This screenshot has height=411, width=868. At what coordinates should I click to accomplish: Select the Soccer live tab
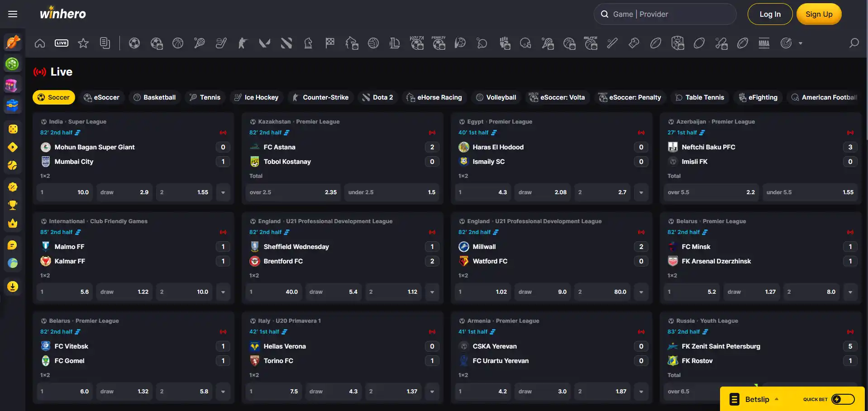54,97
